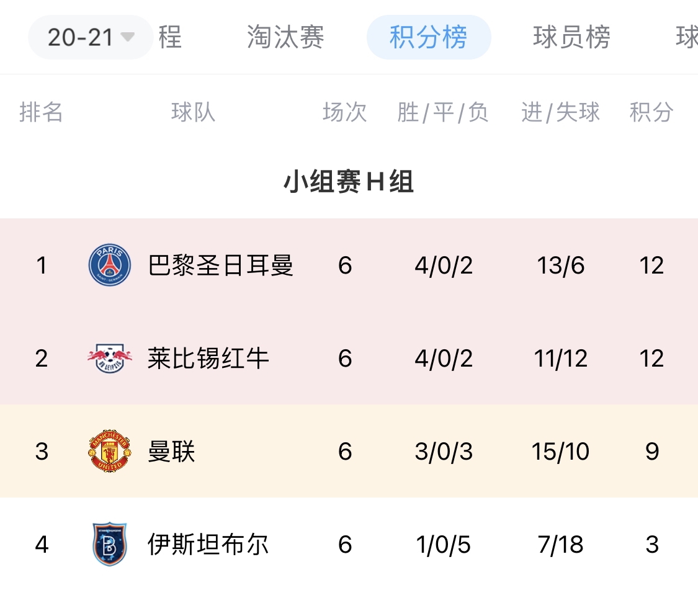Click the 场次 column header
698x616 pixels.
pyautogui.click(x=344, y=112)
